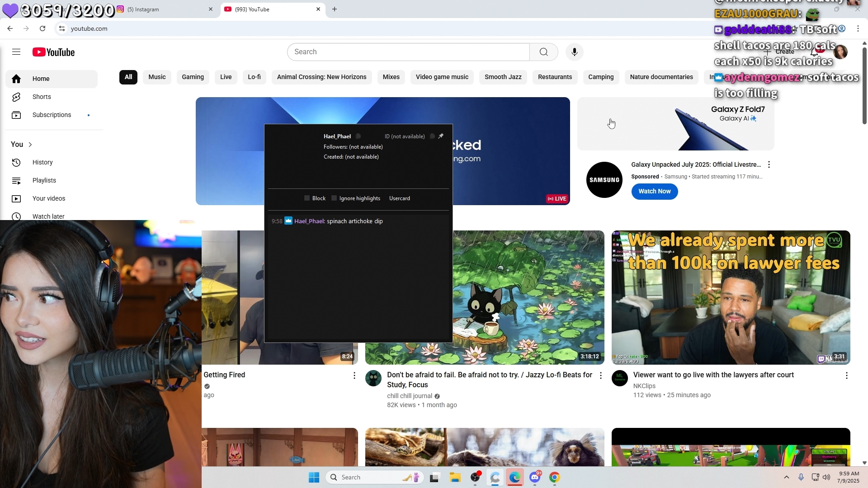Open Watch later in sidebar

[x=52, y=216]
